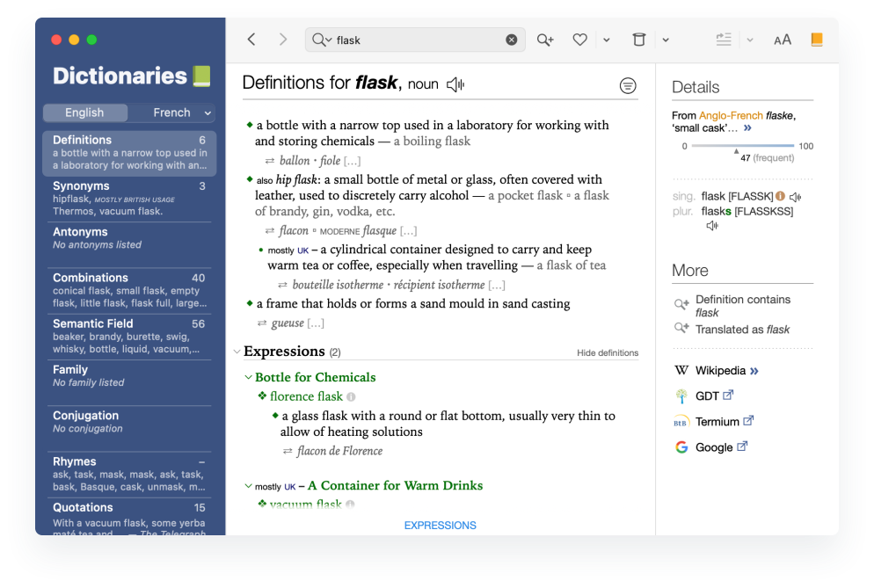
Task: Select the French language option
Action: 171,113
